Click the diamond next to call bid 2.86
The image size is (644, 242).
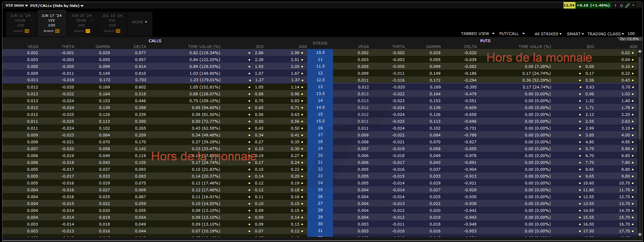click(x=249, y=53)
